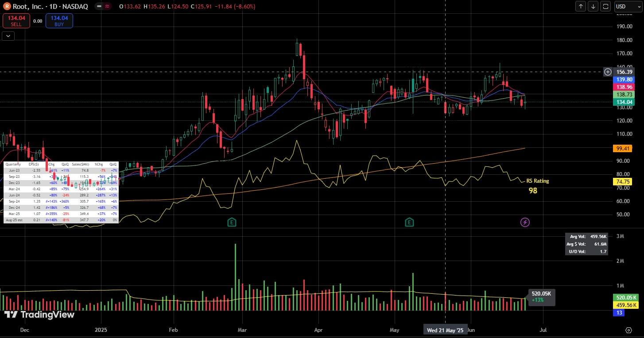Click the Aug-25 est row in earnings table
This screenshot has height=338, width=644.
tap(61, 220)
